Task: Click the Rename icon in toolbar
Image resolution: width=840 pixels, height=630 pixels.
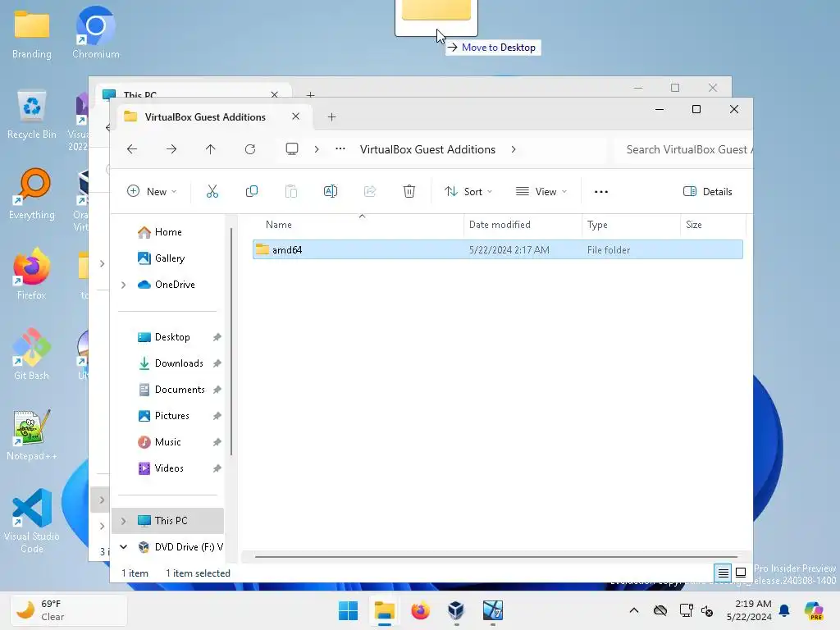Action: pyautogui.click(x=331, y=191)
